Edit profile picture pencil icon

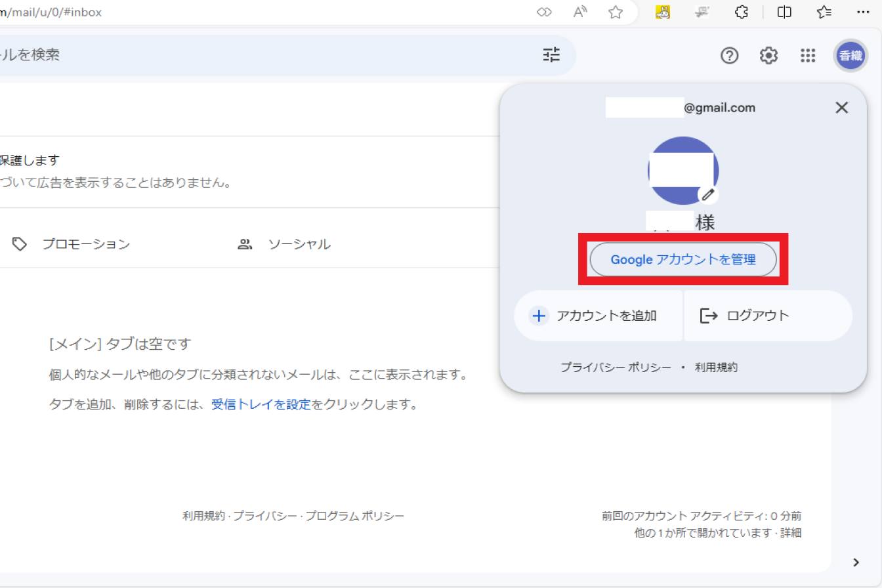pos(707,194)
